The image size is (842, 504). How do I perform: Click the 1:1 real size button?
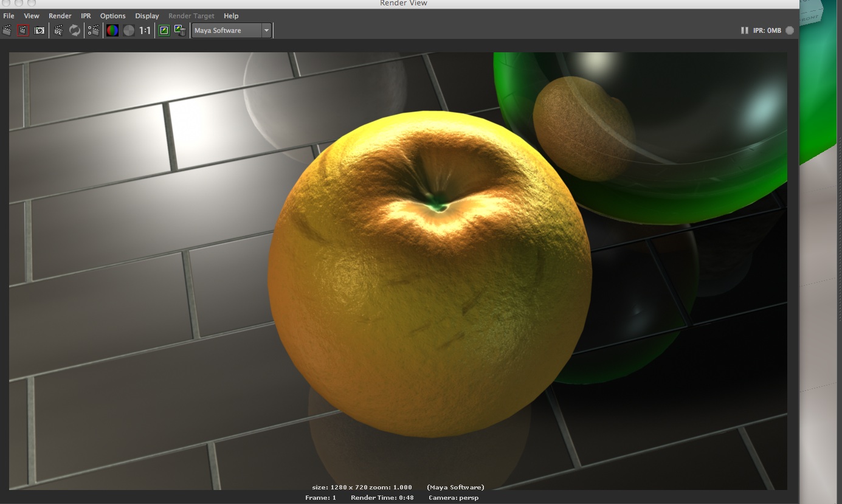(145, 30)
